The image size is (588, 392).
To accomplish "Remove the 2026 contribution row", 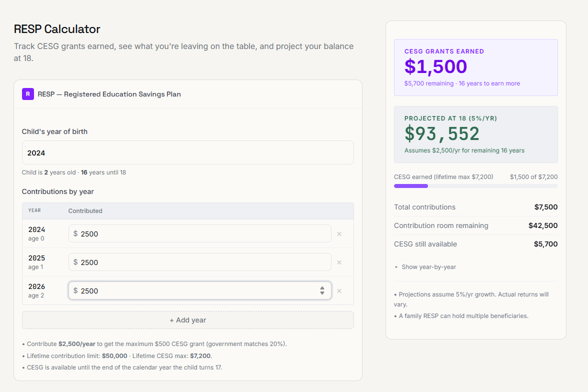I will pyautogui.click(x=339, y=291).
